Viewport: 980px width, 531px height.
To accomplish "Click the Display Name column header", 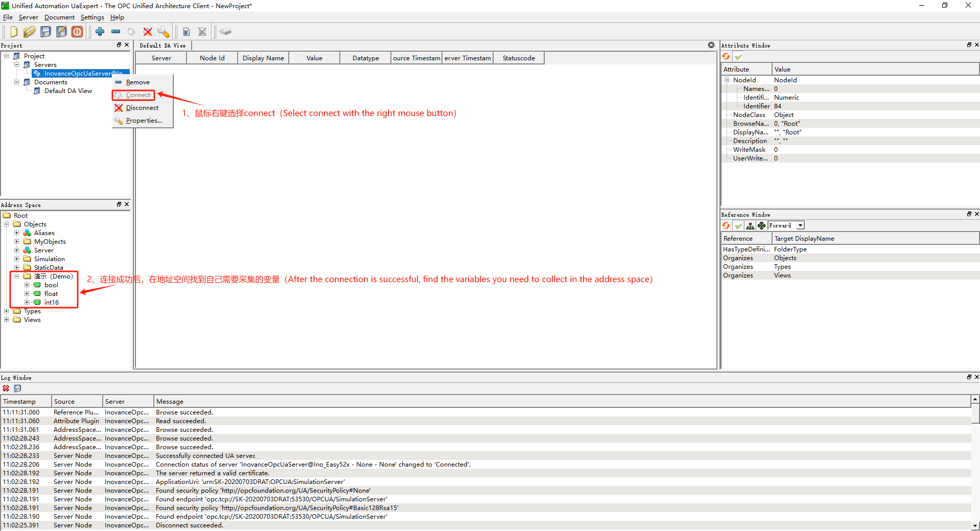I will [x=263, y=58].
